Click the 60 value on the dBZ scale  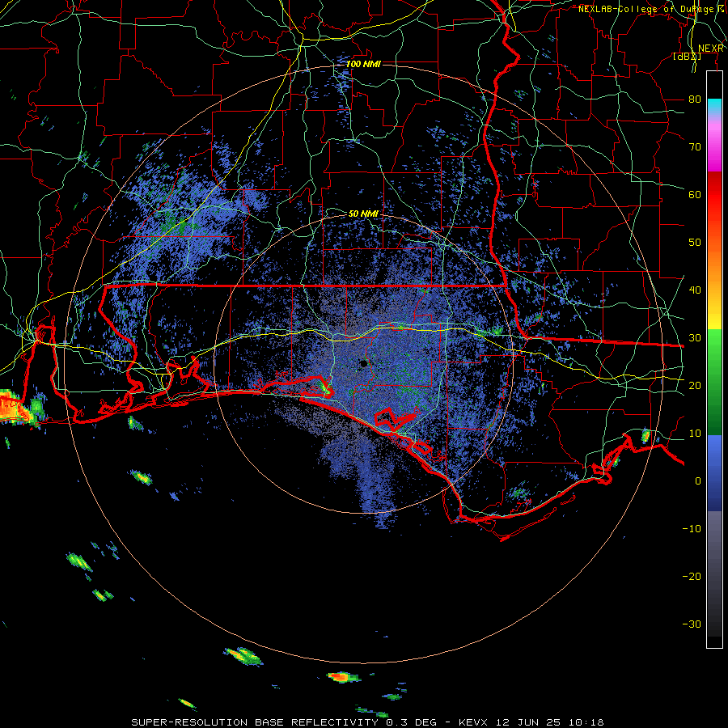[x=695, y=194]
